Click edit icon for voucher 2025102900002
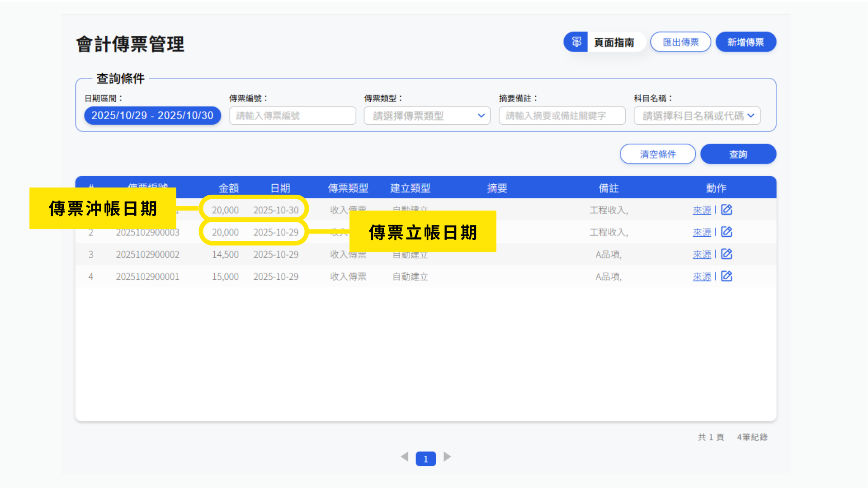 pos(726,254)
